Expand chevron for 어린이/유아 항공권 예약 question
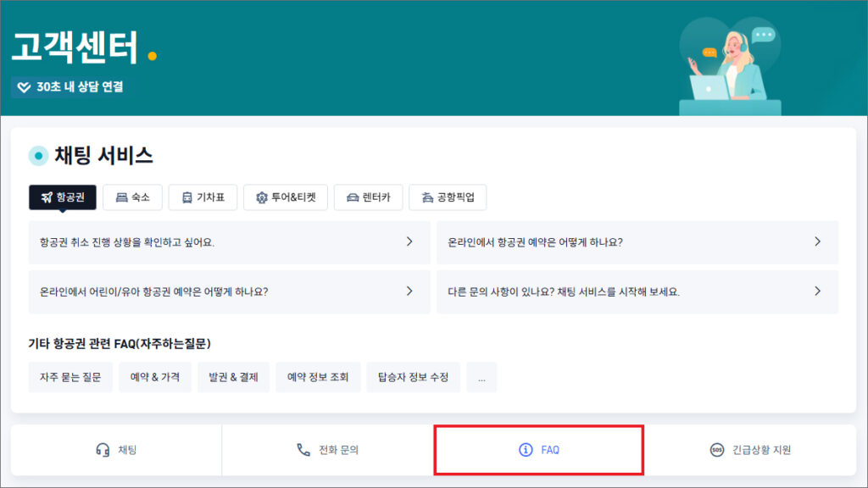868x488 pixels. pos(409,291)
